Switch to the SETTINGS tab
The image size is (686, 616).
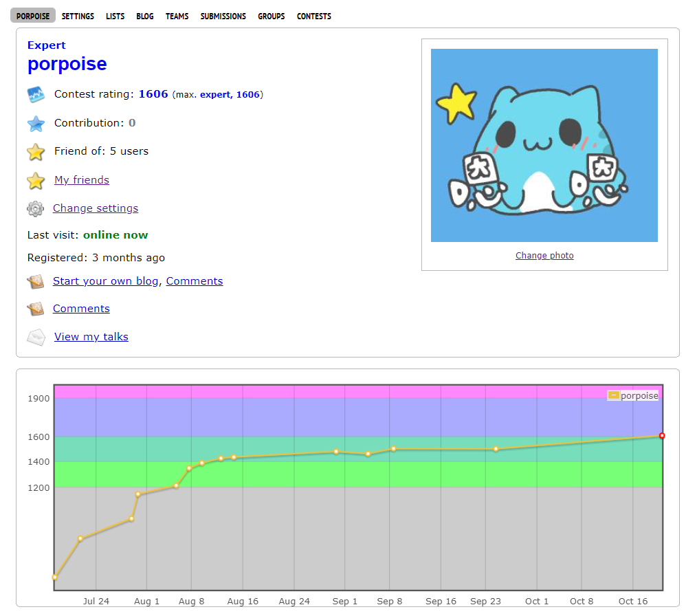78,16
